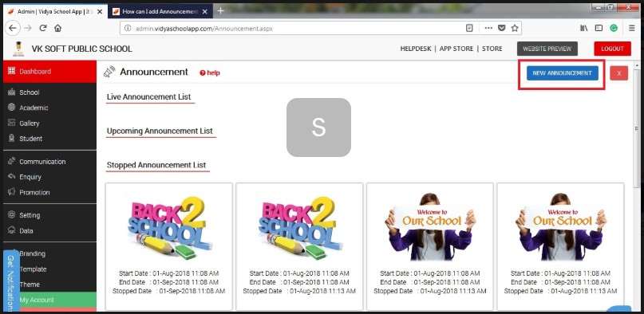Click the Stopped Announcement List heading
The image size is (644, 314).
(156, 165)
